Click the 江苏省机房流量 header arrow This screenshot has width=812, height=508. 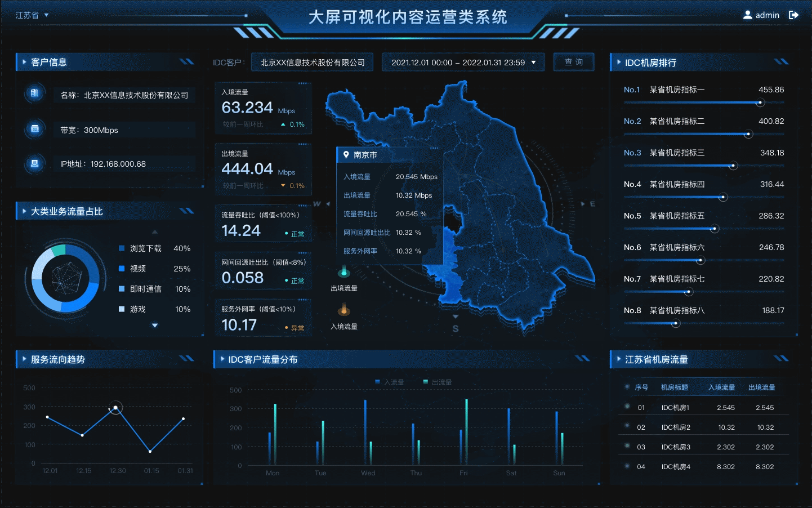619,359
